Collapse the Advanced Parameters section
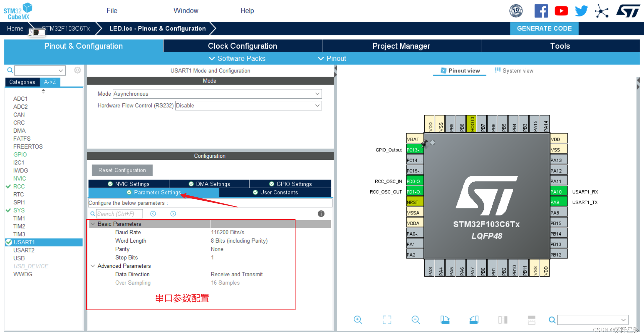 click(93, 266)
